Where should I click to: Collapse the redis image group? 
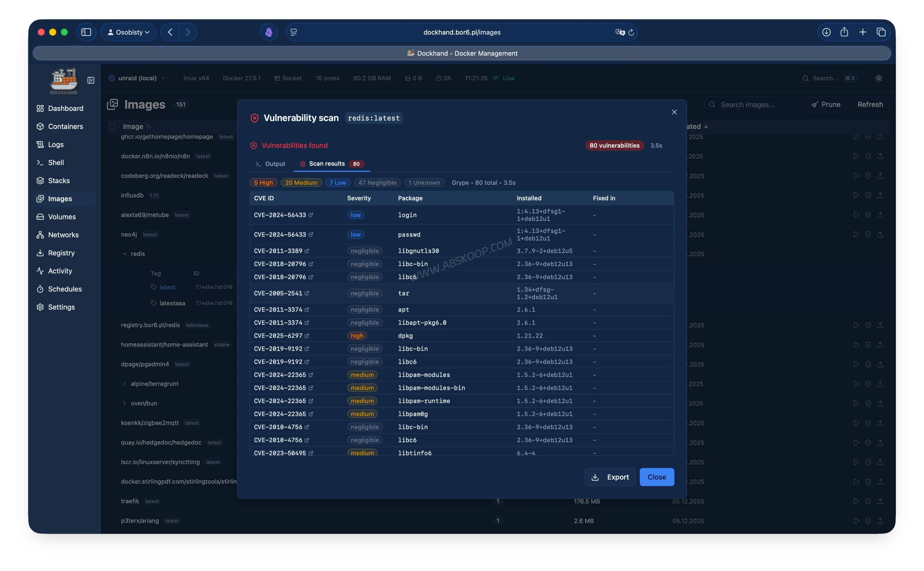coord(124,254)
